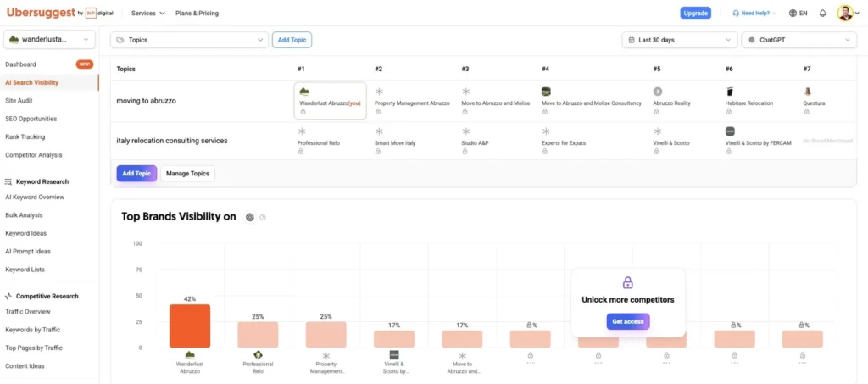Collapse the Competitive Research section
This screenshot has width=868, height=384.
pos(42,296)
